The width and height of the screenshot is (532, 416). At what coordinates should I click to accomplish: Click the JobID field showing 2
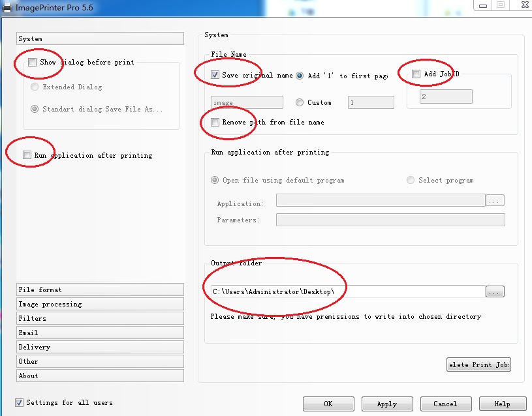(x=446, y=97)
